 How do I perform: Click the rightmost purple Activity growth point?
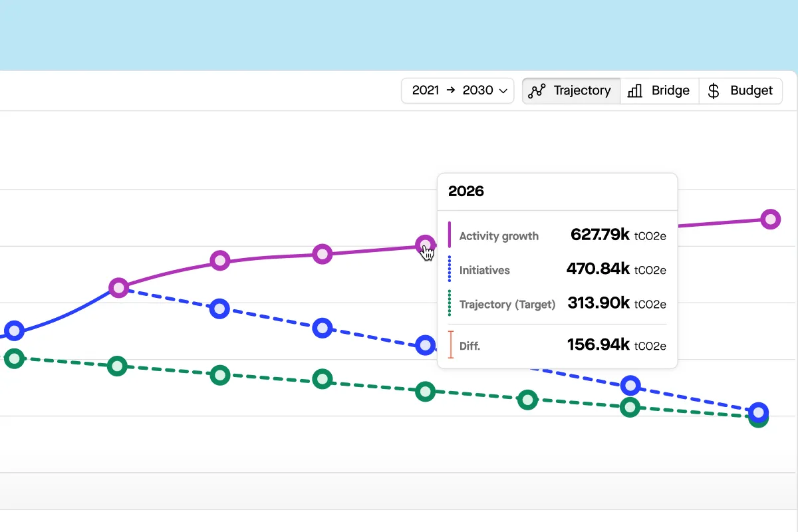pyautogui.click(x=770, y=219)
